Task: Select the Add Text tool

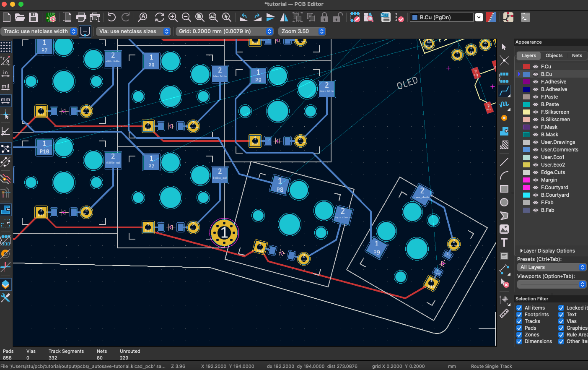Action: 504,242
